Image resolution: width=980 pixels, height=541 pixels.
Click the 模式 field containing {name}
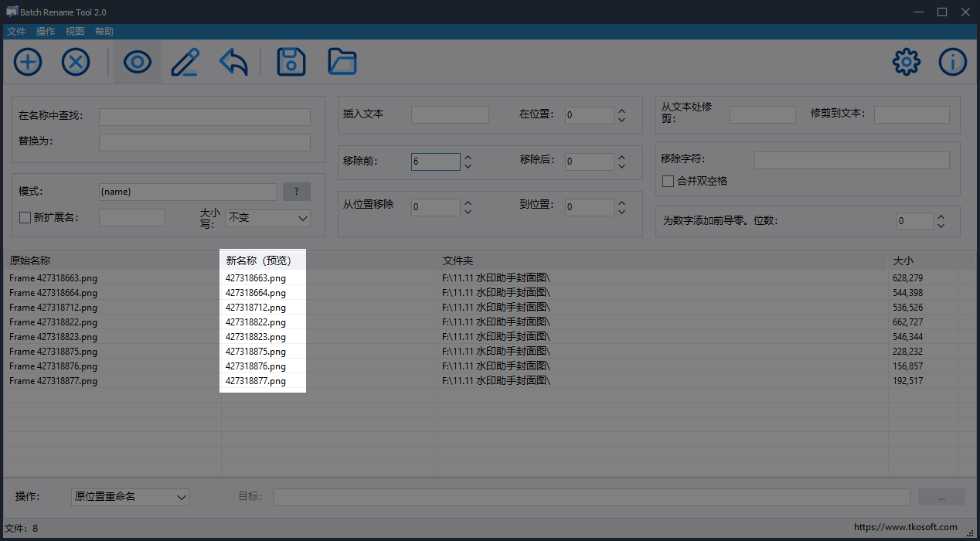coord(188,192)
